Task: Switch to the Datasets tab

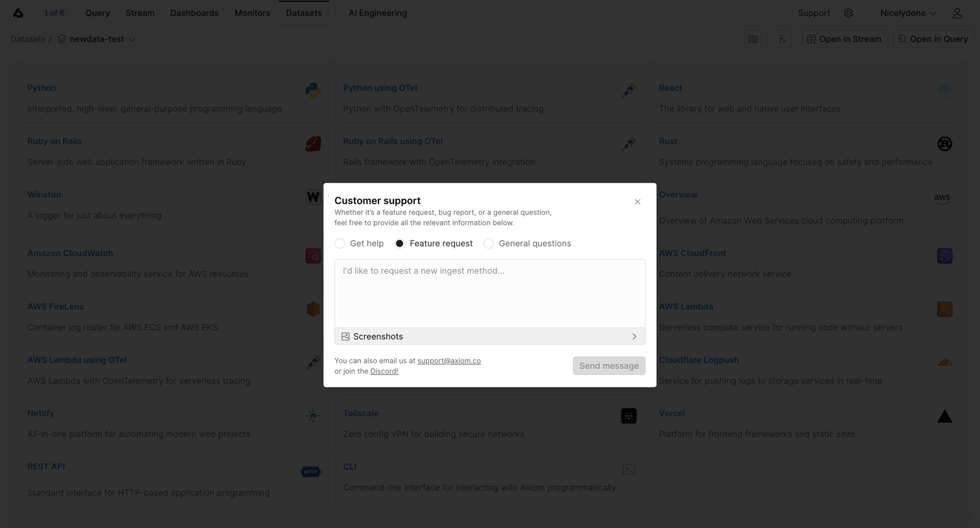Action: [x=304, y=13]
